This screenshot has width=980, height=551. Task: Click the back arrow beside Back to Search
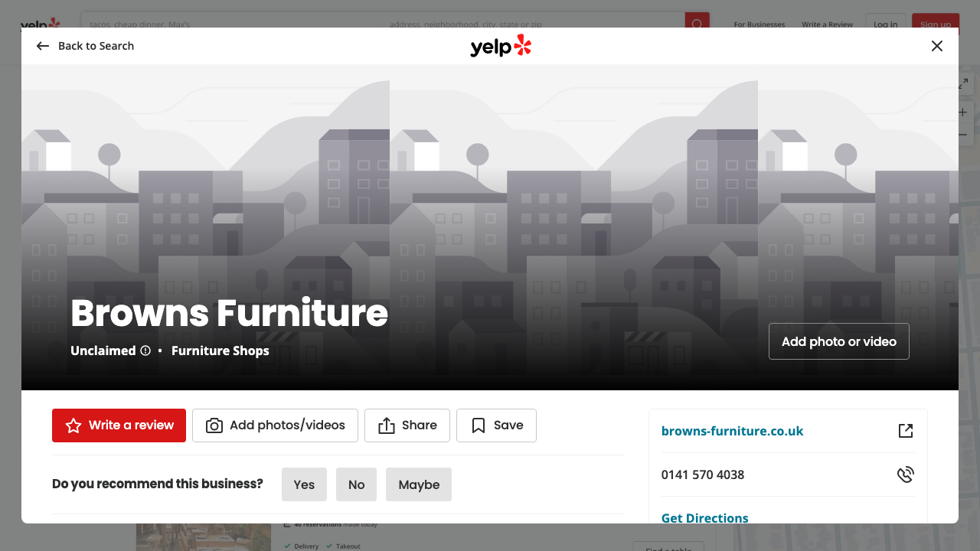coord(42,46)
